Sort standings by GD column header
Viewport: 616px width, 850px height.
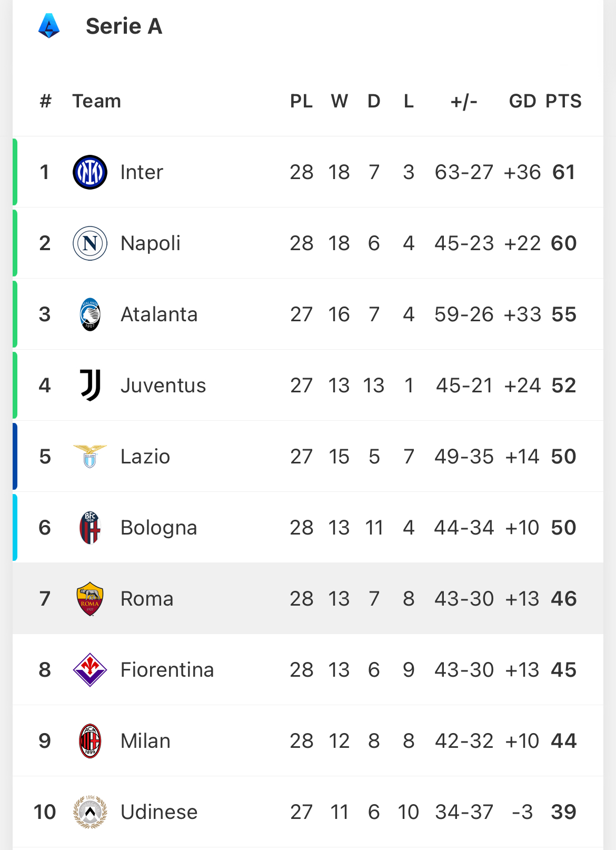[522, 101]
